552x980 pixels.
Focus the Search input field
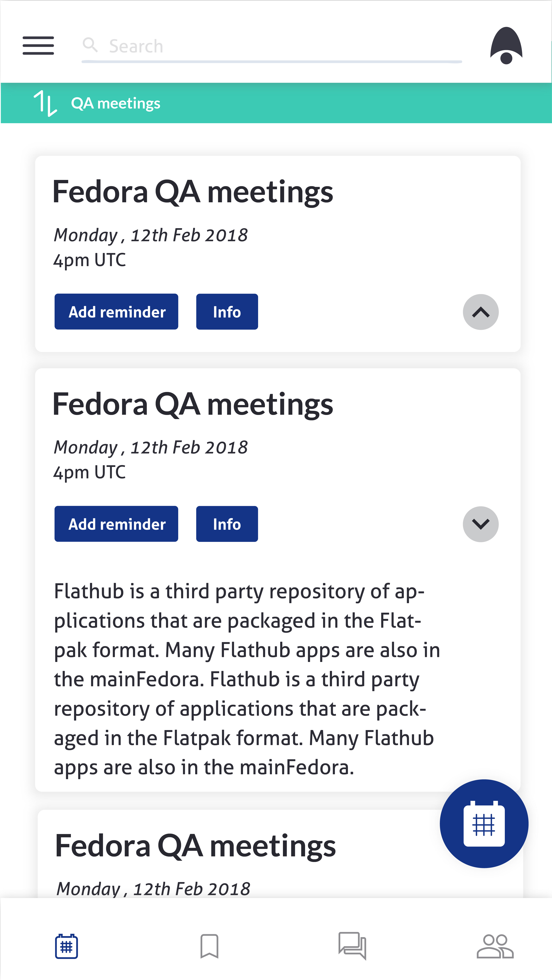point(272,46)
